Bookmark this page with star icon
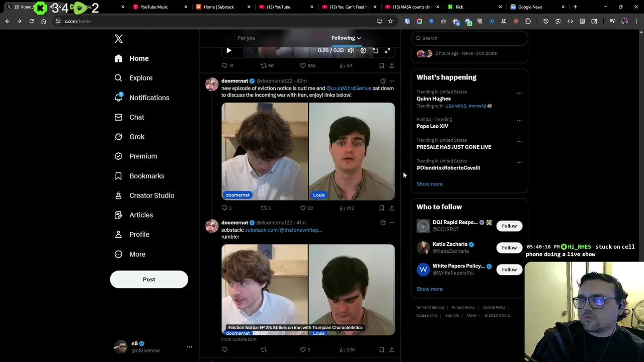 [390, 21]
